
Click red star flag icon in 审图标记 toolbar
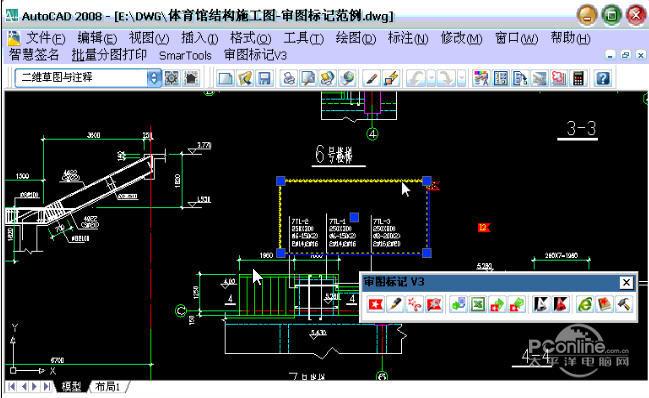(376, 304)
